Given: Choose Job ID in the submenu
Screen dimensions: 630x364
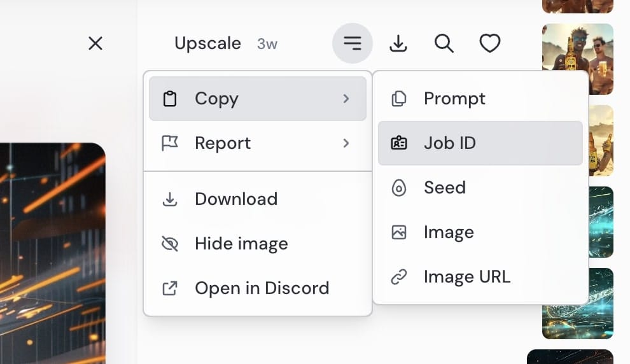Looking at the screenshot, I should [x=480, y=143].
